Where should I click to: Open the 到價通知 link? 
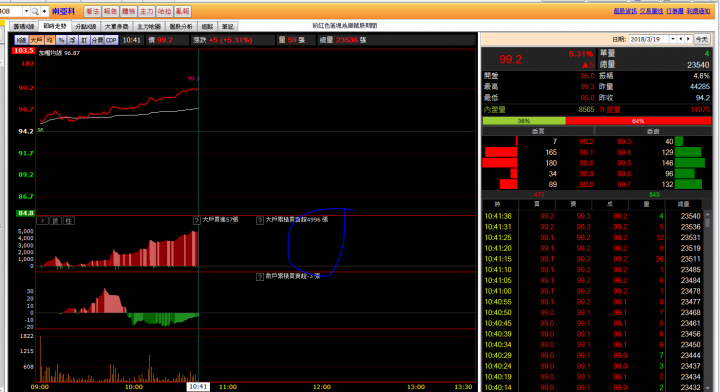pyautogui.click(x=698, y=11)
